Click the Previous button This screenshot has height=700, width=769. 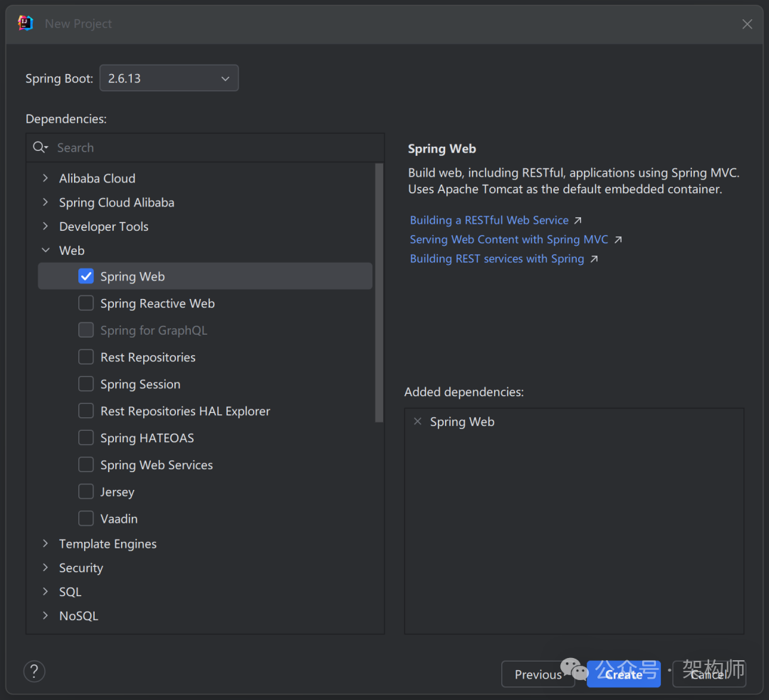click(538, 674)
